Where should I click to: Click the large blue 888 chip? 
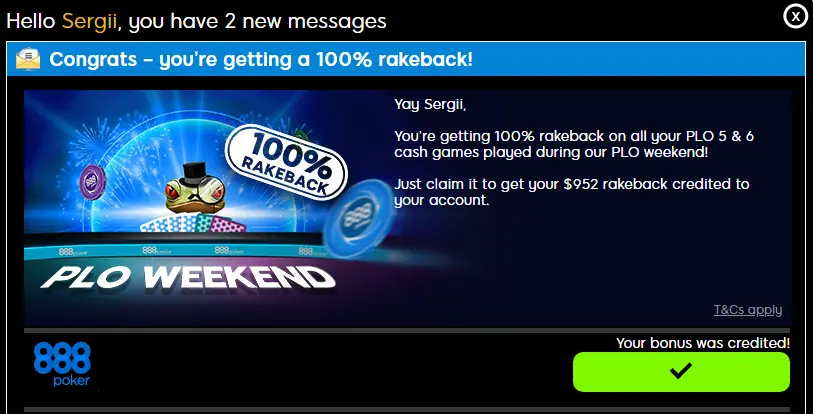pyautogui.click(x=358, y=218)
